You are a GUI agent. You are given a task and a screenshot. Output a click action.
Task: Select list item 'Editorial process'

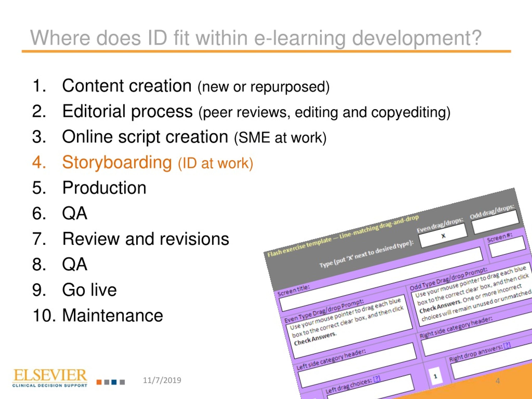[127, 111]
